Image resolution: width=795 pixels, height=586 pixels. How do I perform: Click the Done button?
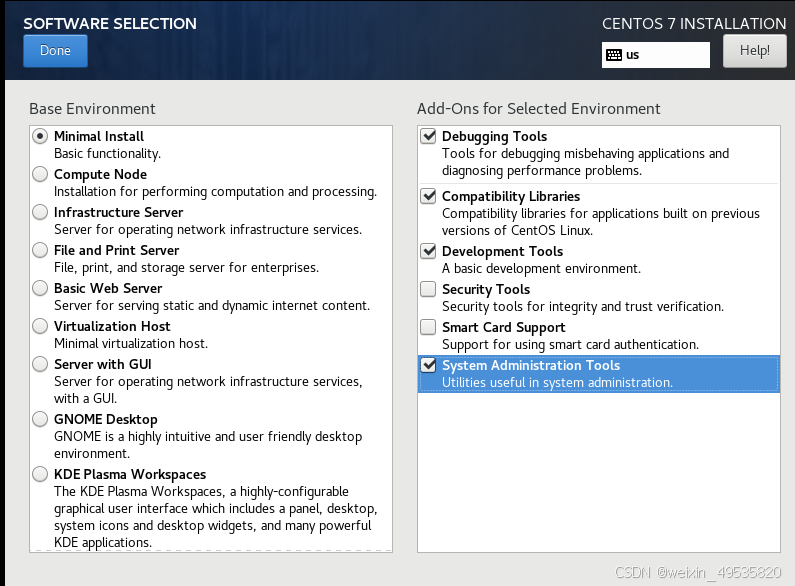[55, 51]
